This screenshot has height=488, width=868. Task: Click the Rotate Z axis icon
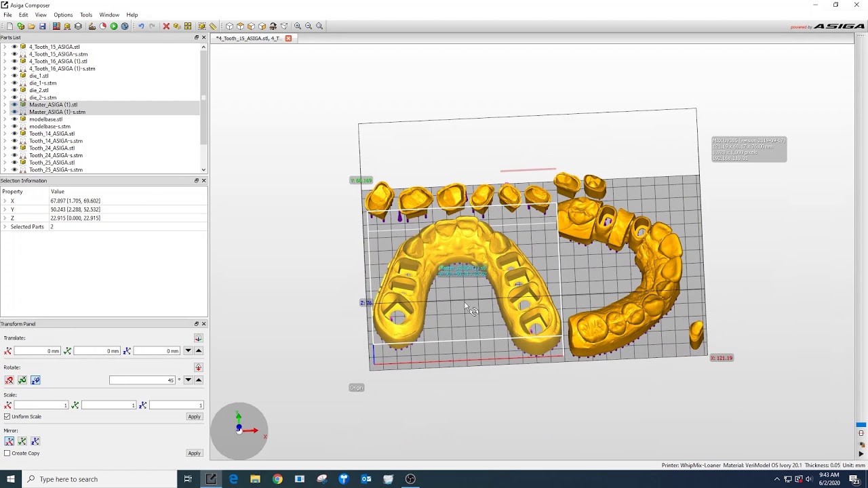point(35,380)
